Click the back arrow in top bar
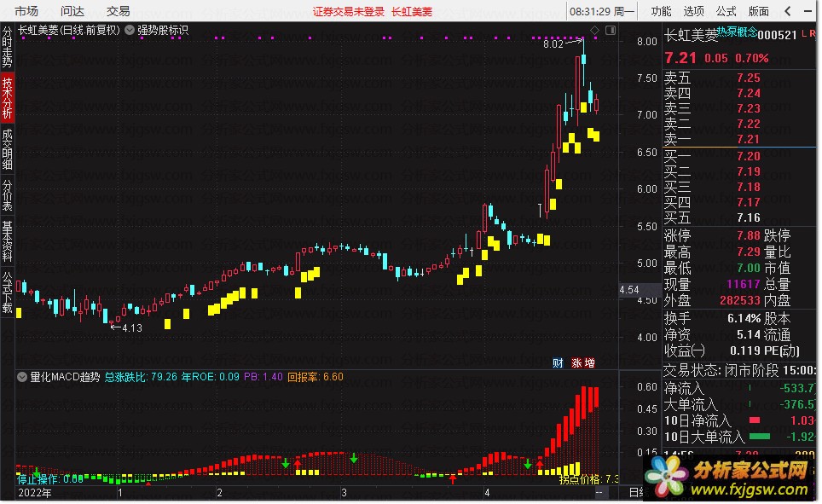The image size is (822, 504). (x=788, y=11)
